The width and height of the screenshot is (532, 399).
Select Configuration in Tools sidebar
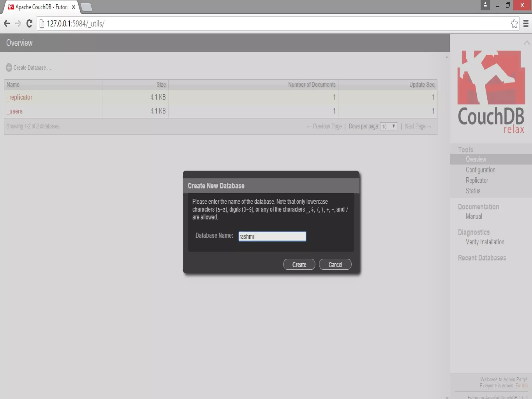[480, 170]
